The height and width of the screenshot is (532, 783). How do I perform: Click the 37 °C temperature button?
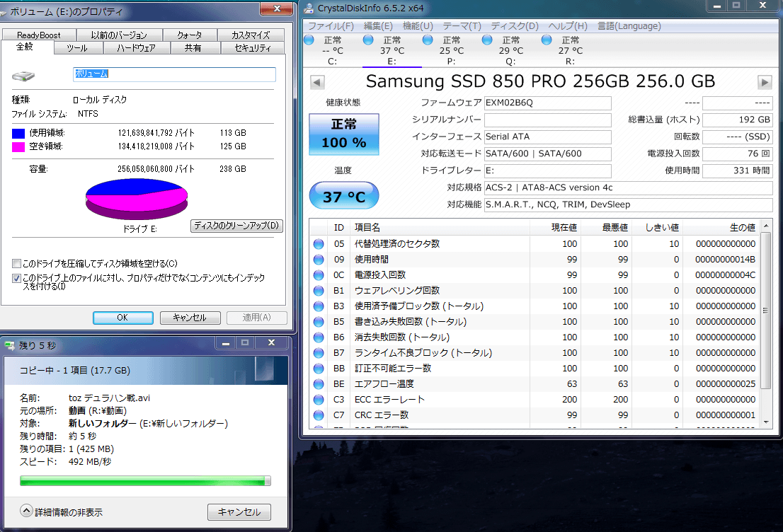344,196
